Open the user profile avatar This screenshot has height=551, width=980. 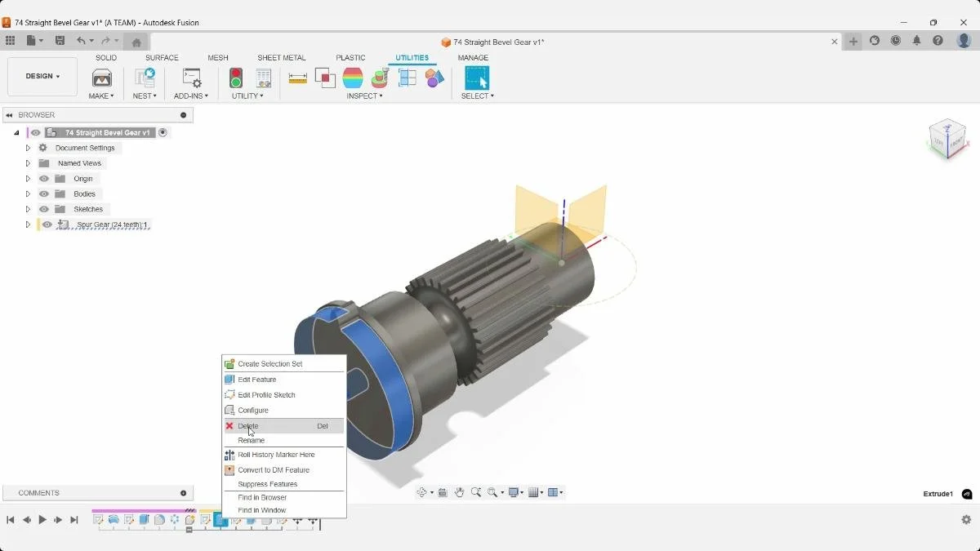pyautogui.click(x=964, y=41)
